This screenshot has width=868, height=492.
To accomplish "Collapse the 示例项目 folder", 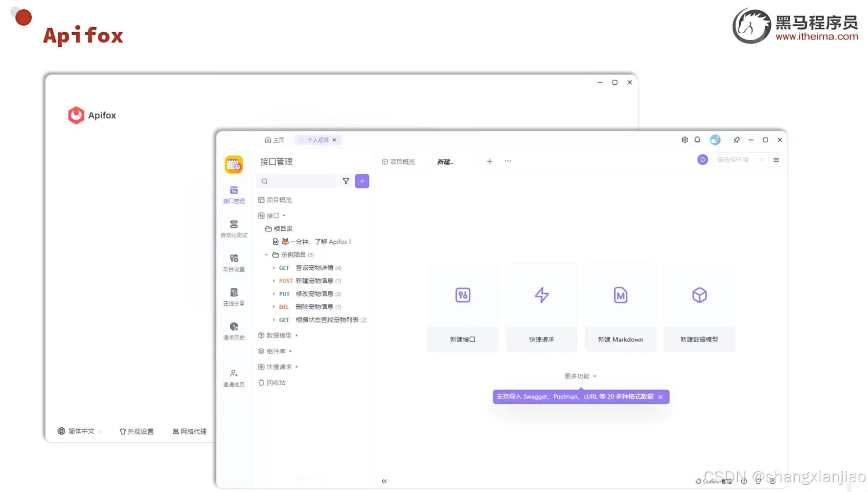I will [x=267, y=255].
